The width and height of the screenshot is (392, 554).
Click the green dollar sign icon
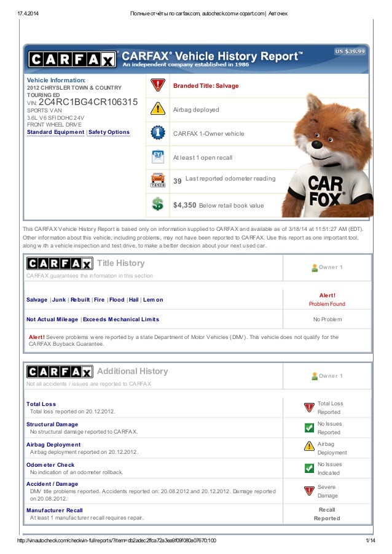click(158, 204)
